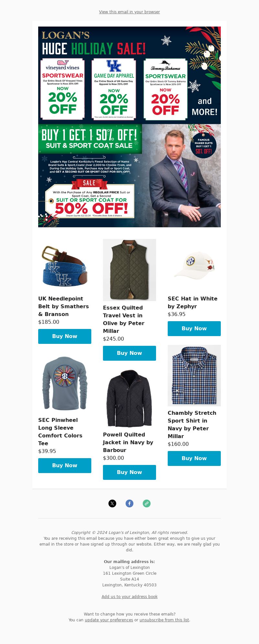Click Buy Now for Powell Quilted Jacket
The image size is (259, 644).
pyautogui.click(x=129, y=472)
